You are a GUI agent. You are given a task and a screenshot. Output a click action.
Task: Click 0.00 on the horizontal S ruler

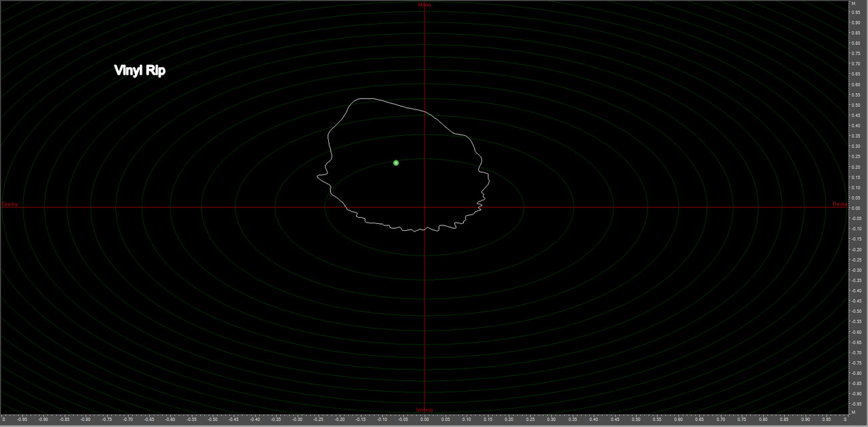(x=425, y=420)
